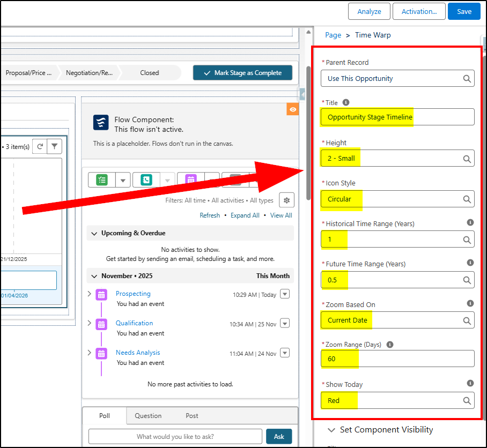This screenshot has width=487, height=448.
Task: Expand the Prospecting event row
Action: [x=89, y=294]
